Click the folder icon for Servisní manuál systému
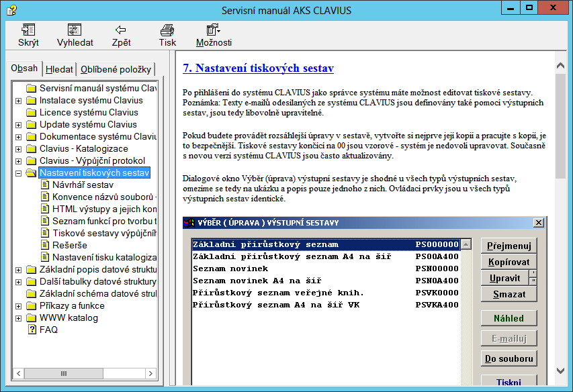 pos(32,89)
